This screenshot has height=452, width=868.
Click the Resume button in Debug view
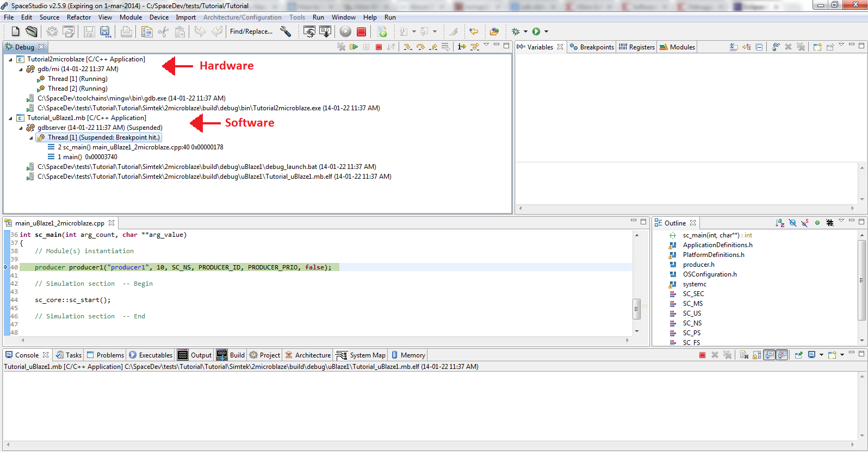[354, 47]
